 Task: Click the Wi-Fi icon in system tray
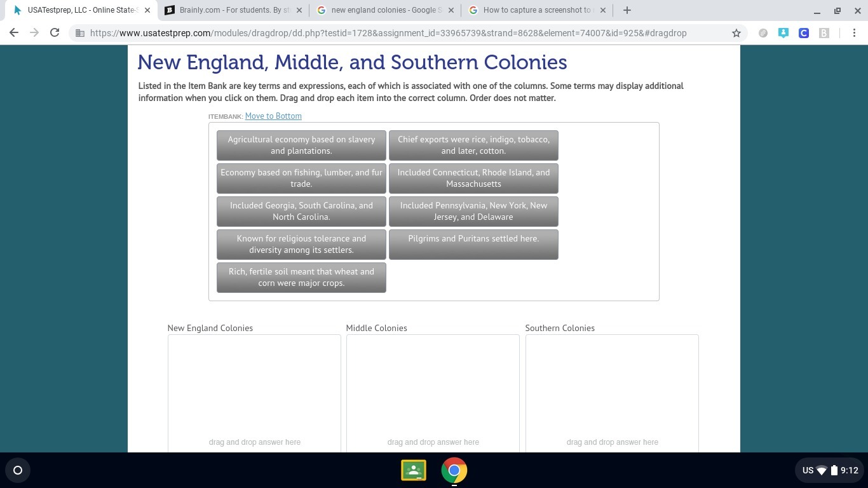822,471
